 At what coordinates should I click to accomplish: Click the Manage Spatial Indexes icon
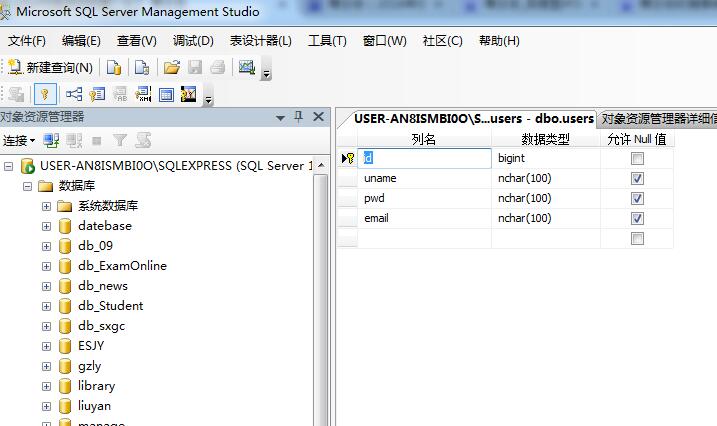coord(188,95)
